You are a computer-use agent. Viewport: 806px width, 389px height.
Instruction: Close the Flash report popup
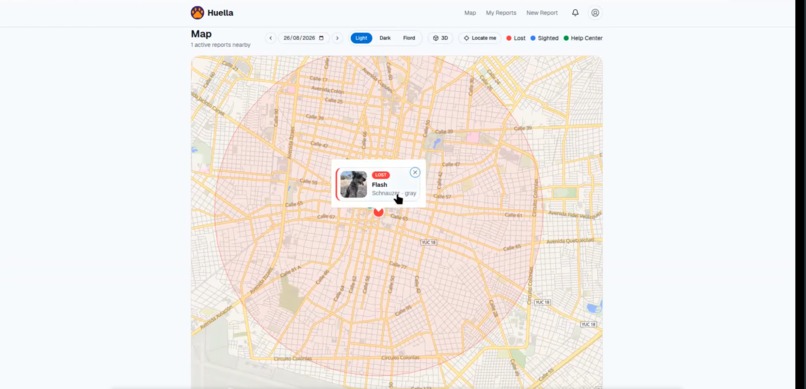coord(415,172)
